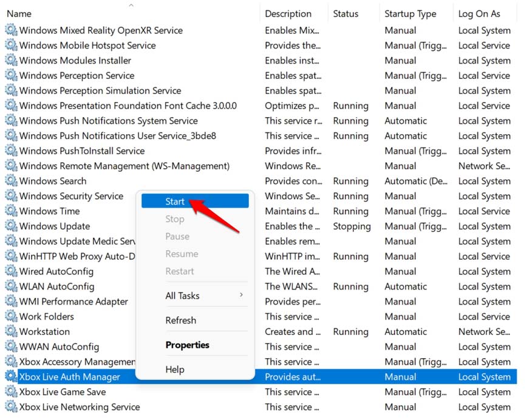The image size is (532, 420).
Task: Click gear icon beside Windows Modules Installer
Action: pyautogui.click(x=11, y=60)
